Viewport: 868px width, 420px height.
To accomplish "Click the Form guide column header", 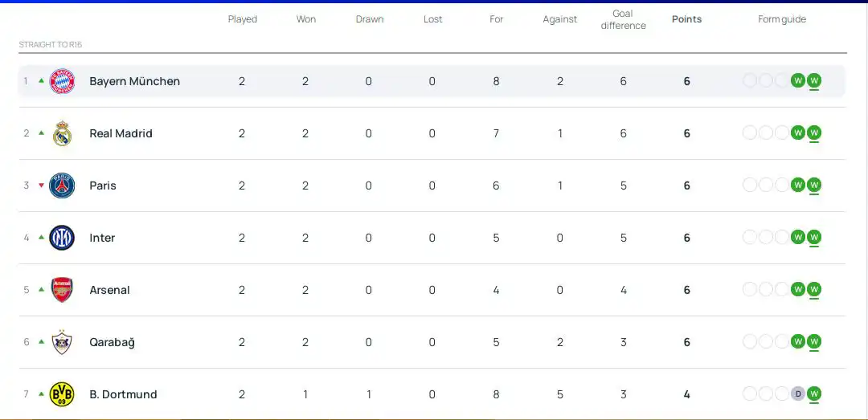I will pos(781,19).
